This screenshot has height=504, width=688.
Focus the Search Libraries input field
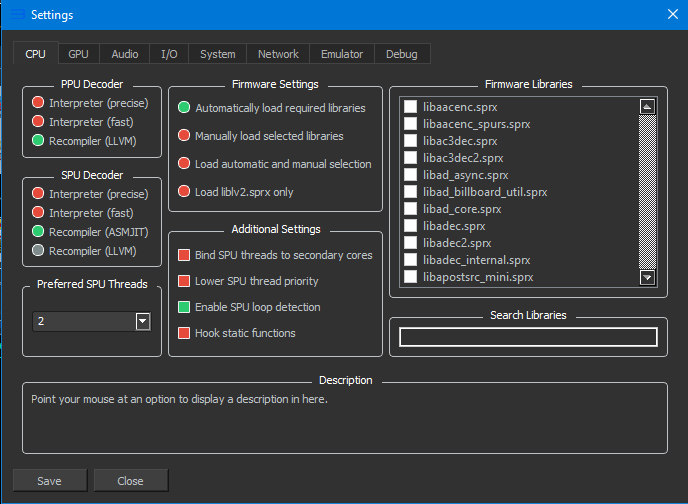tap(528, 337)
